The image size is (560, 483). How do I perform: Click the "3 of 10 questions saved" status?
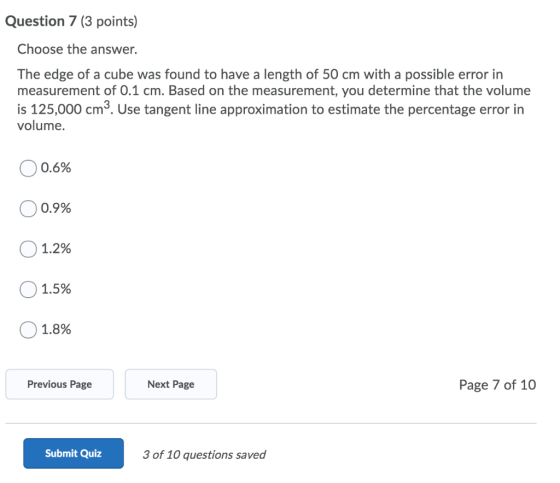(204, 455)
